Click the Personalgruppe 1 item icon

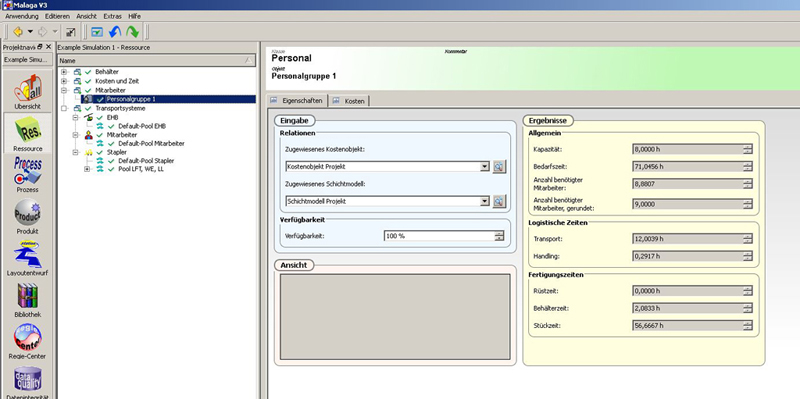[x=88, y=99]
